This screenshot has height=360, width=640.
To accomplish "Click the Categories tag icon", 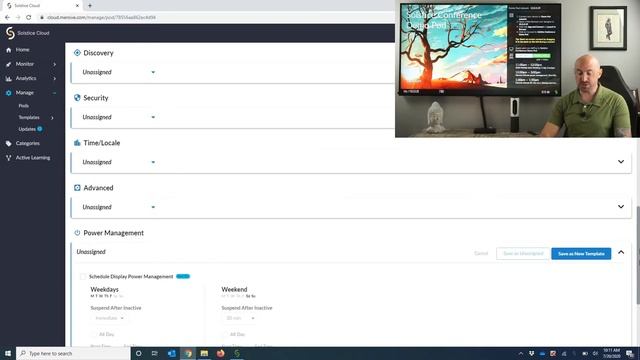I will pyautogui.click(x=9, y=144).
